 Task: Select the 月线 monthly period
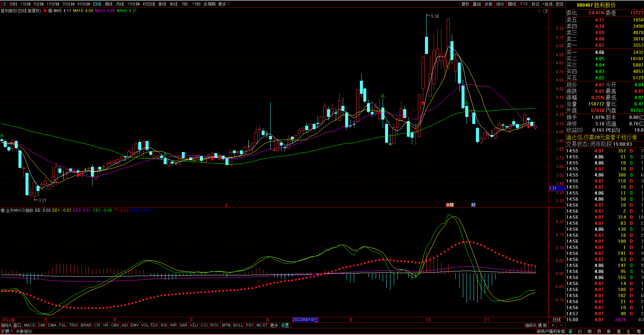[120, 4]
